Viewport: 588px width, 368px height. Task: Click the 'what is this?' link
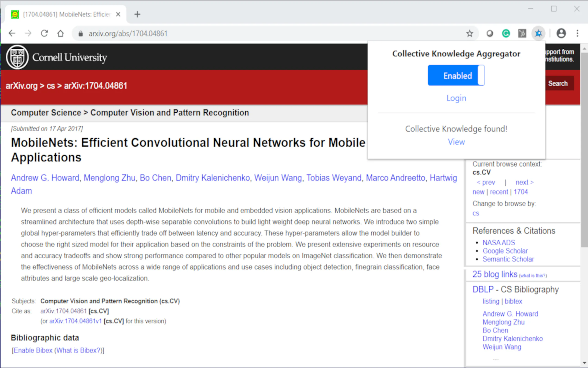533,276
